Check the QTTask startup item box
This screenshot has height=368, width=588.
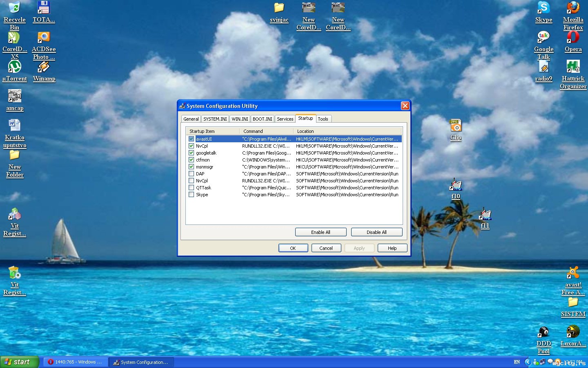coord(191,188)
